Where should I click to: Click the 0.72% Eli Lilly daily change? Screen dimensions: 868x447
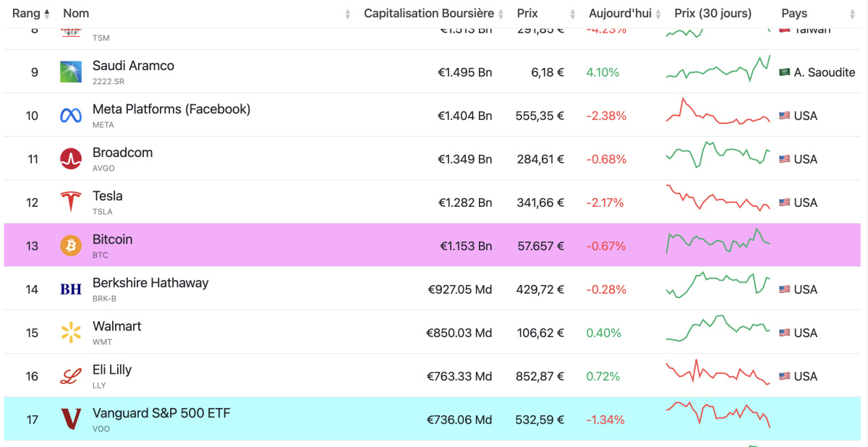pyautogui.click(x=603, y=376)
